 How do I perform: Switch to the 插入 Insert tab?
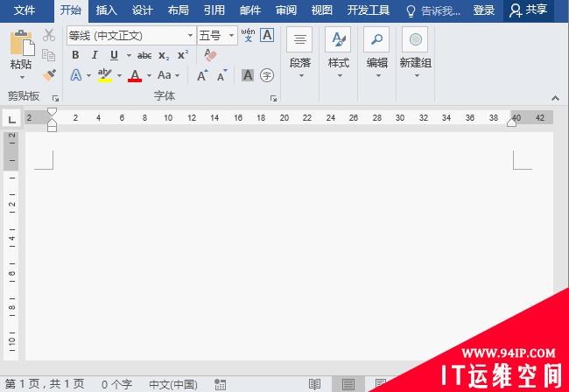[106, 10]
